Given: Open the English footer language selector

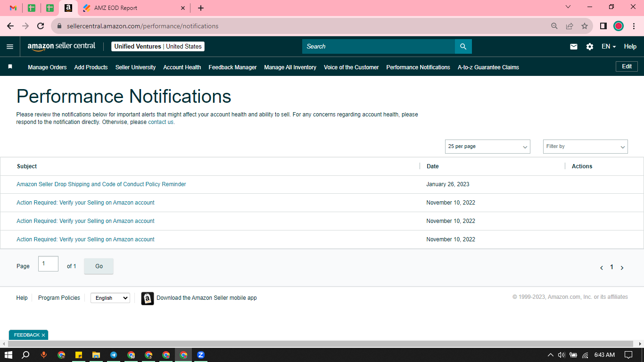Looking at the screenshot, I should click(110, 298).
